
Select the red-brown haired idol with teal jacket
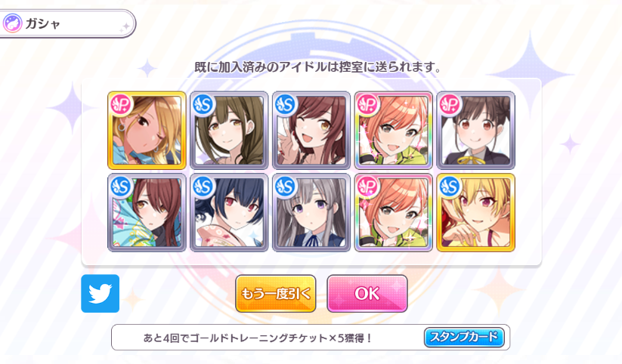tap(147, 212)
